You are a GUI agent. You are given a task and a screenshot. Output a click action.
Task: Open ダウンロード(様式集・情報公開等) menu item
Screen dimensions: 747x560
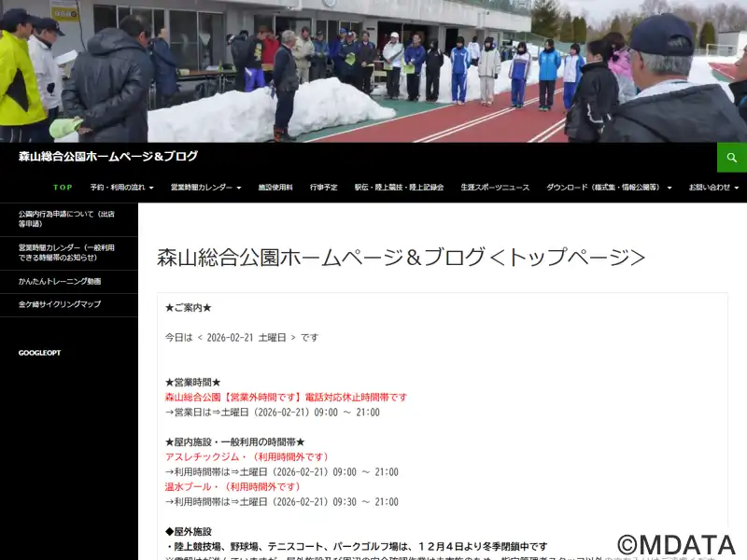click(602, 188)
